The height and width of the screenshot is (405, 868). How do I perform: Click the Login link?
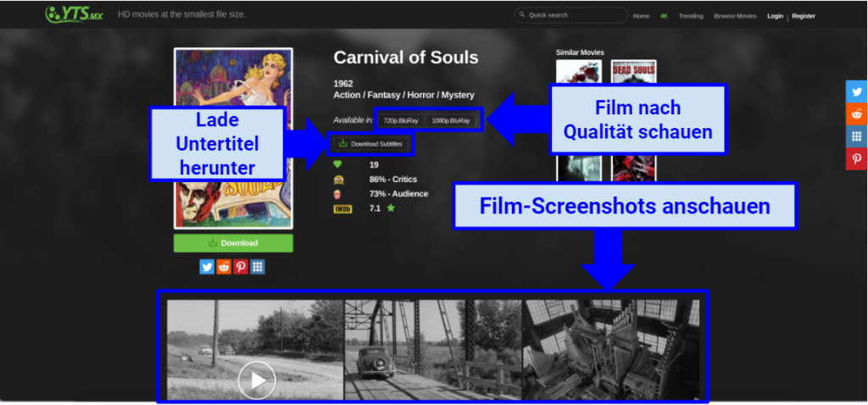(775, 16)
